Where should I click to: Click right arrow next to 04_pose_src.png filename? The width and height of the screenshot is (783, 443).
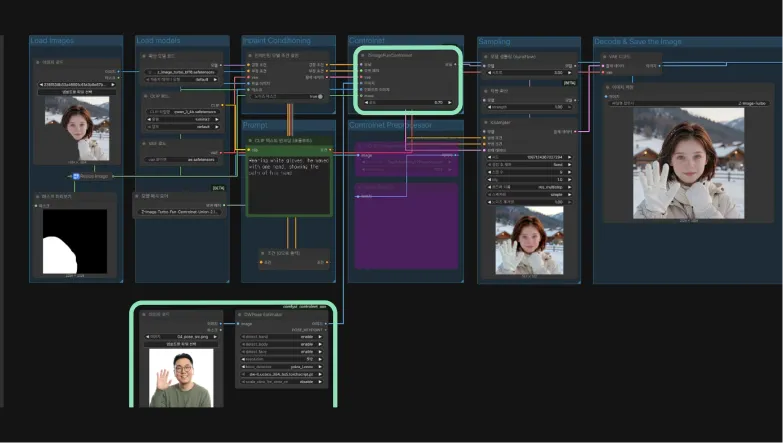coord(215,337)
